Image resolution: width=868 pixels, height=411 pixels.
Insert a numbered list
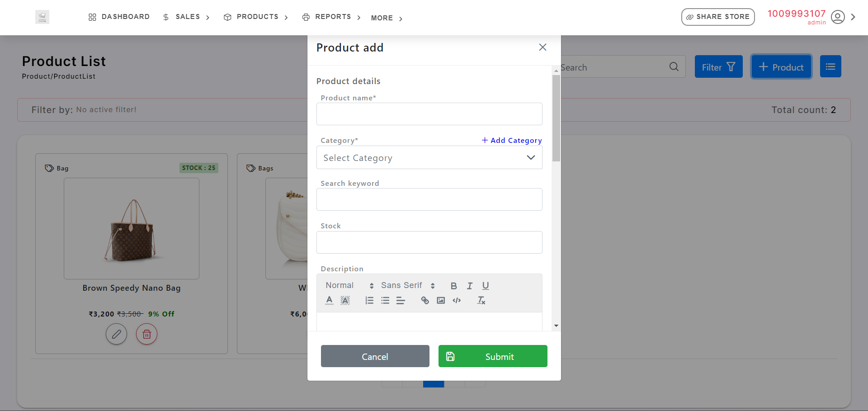tap(369, 301)
